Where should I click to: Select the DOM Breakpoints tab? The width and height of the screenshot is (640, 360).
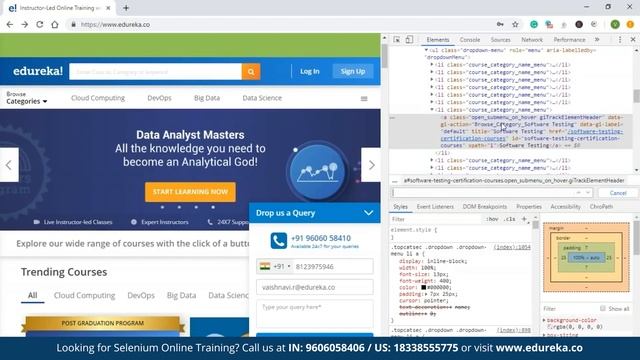[x=484, y=207]
